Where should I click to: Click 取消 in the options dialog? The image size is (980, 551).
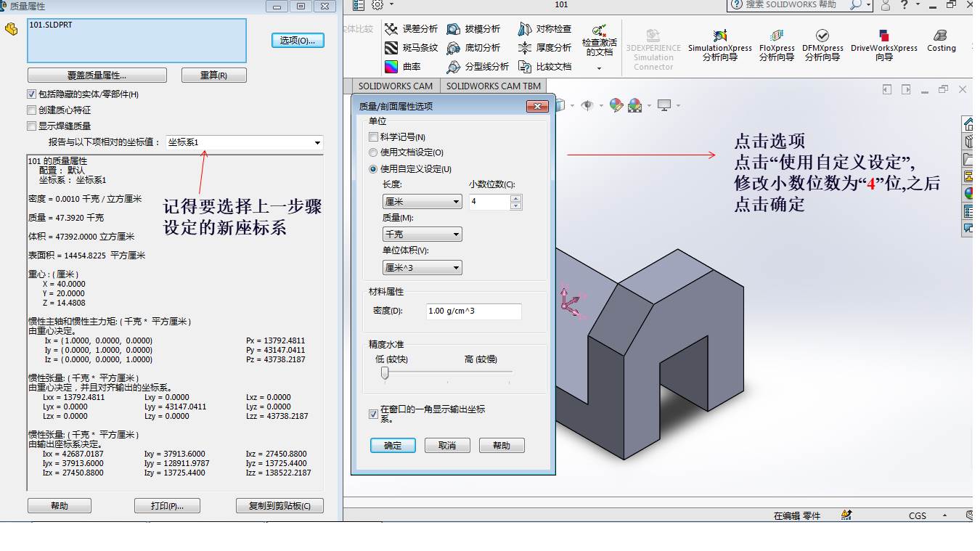coord(447,445)
